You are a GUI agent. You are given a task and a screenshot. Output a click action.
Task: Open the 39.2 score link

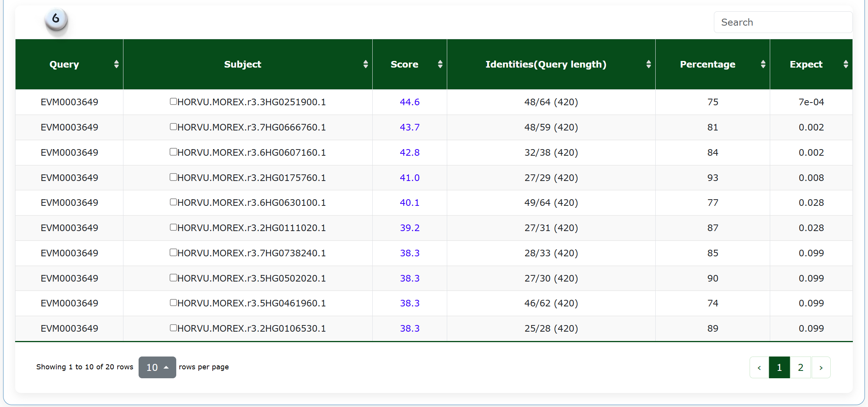click(x=410, y=228)
